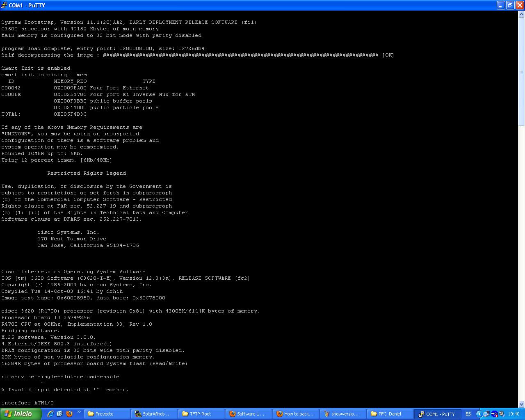Click the terminal scrollbar down arrow
The image size is (525, 420).
tap(522, 404)
